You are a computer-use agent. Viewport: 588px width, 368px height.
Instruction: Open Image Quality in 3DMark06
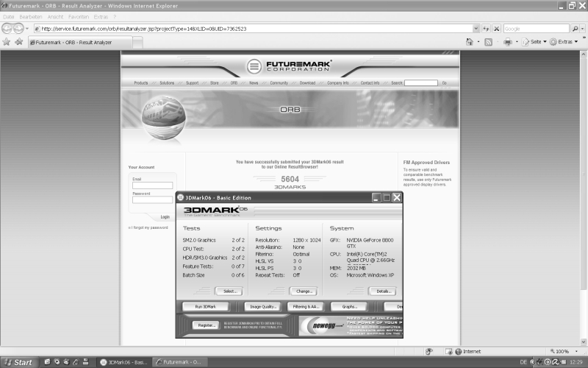click(x=263, y=306)
